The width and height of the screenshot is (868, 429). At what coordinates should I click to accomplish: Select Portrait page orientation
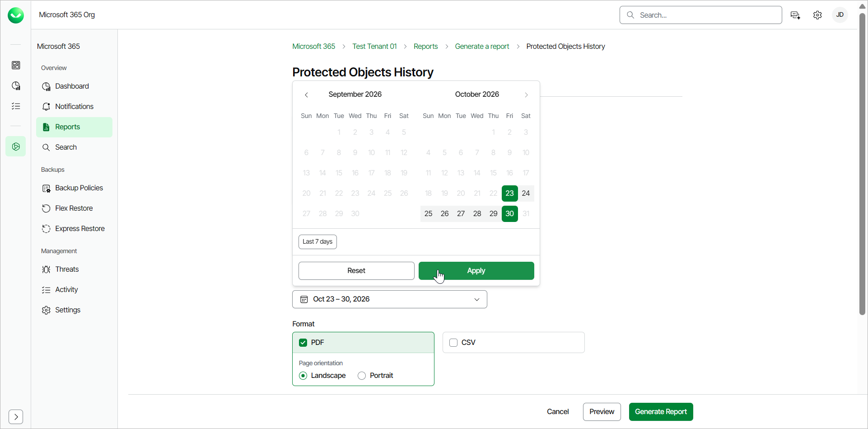click(x=362, y=376)
